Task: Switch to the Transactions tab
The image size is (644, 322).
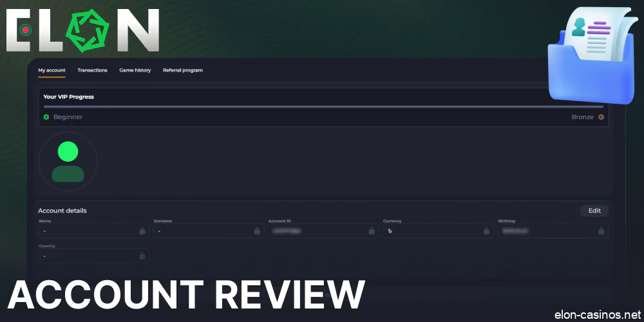Action: click(92, 70)
